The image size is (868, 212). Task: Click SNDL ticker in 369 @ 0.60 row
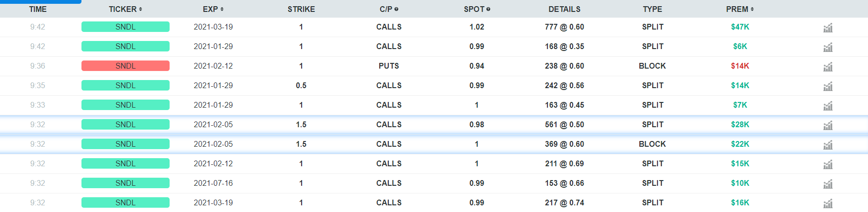125,144
